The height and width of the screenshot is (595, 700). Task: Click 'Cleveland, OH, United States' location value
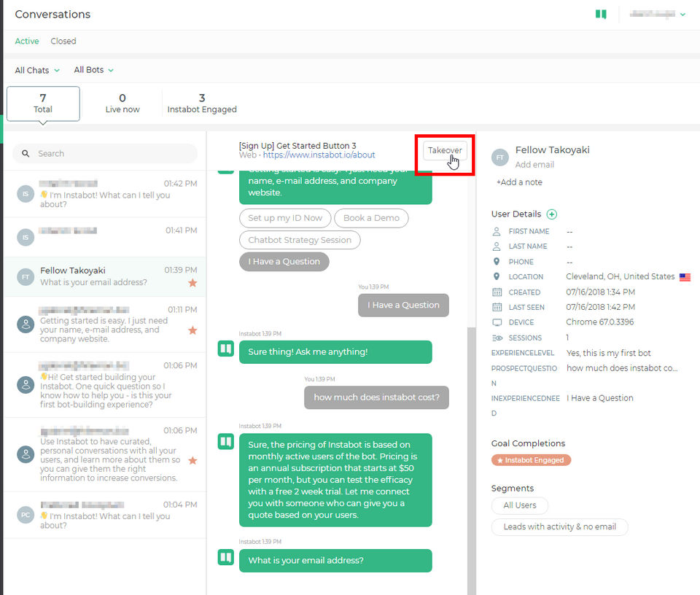coord(620,276)
